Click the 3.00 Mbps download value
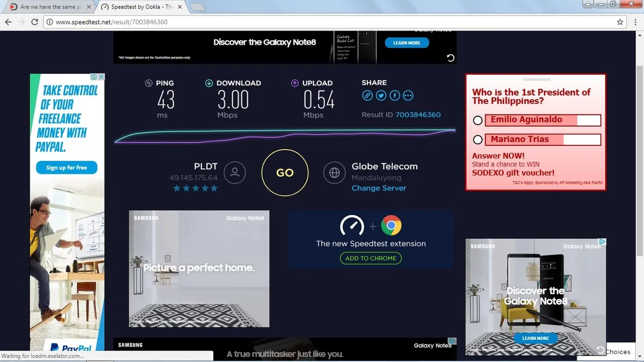644x362 pixels. [233, 100]
